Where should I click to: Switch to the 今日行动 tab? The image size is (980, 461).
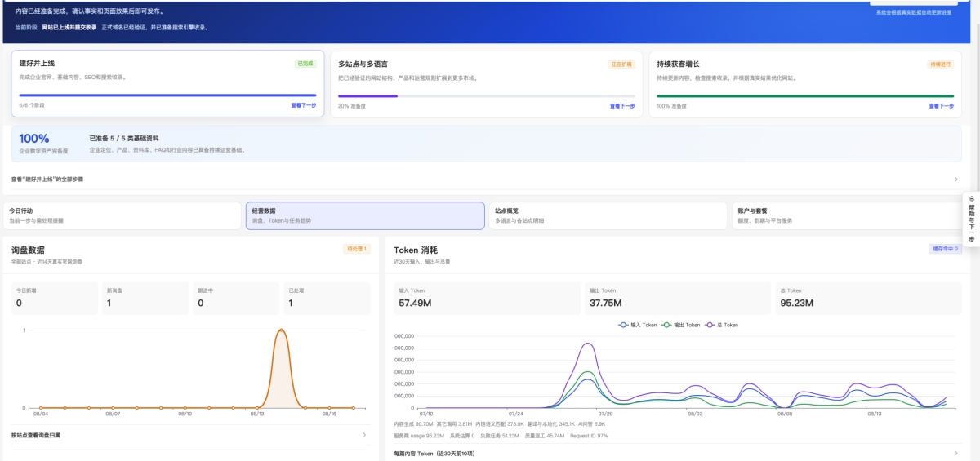(x=122, y=215)
